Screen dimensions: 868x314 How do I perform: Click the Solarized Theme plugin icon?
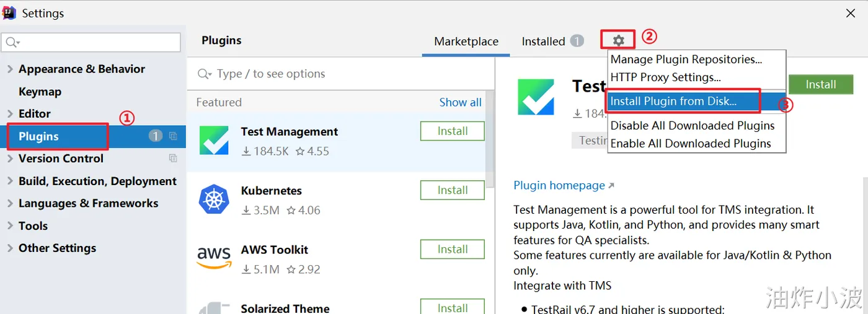[214, 308]
